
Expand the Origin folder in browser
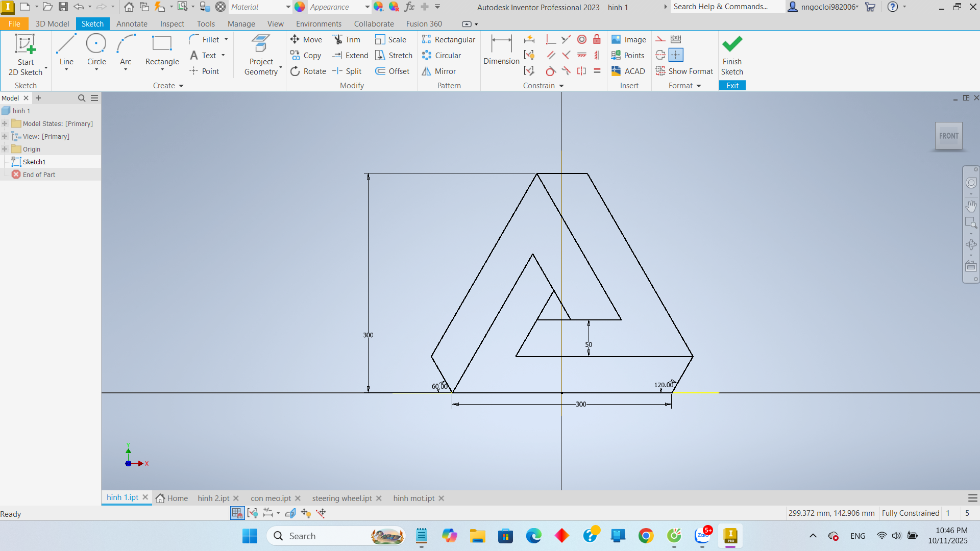point(5,149)
